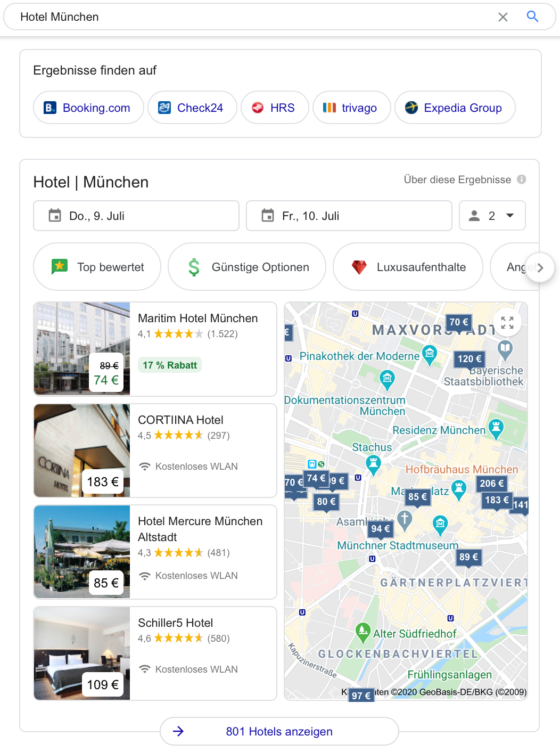The image size is (560, 752).
Task: Open Expedia Group results chip
Action: tap(455, 108)
